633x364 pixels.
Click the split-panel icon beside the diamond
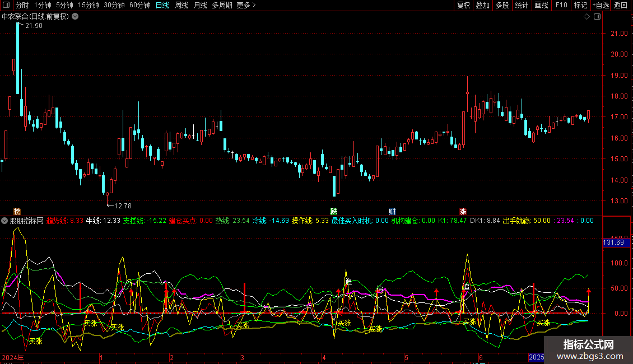point(597,17)
